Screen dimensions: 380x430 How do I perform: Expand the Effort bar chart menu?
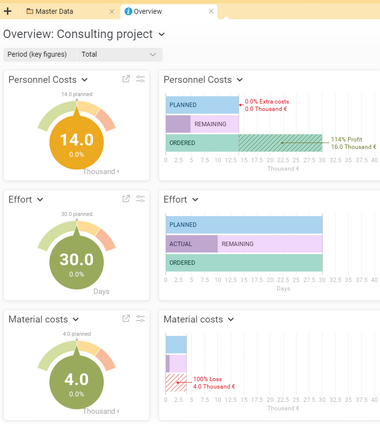(x=195, y=200)
